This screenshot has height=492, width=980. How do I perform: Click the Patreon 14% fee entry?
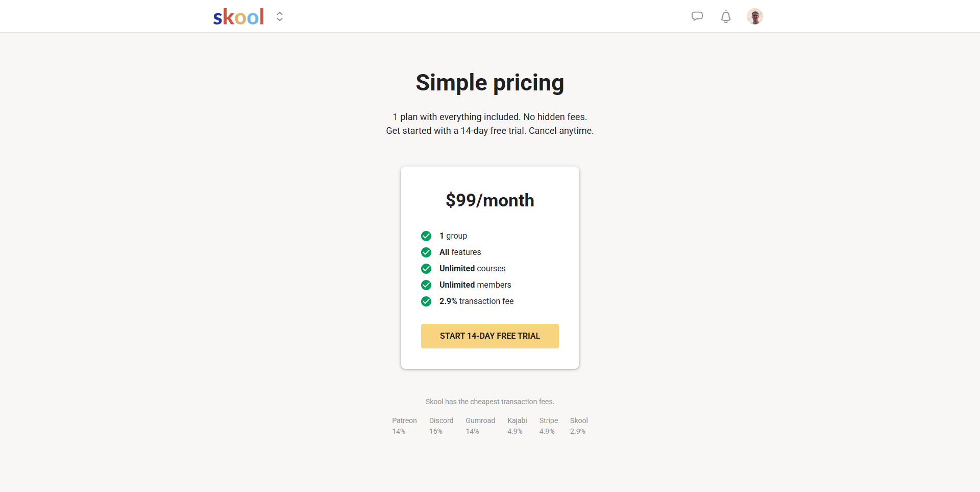pyautogui.click(x=404, y=426)
